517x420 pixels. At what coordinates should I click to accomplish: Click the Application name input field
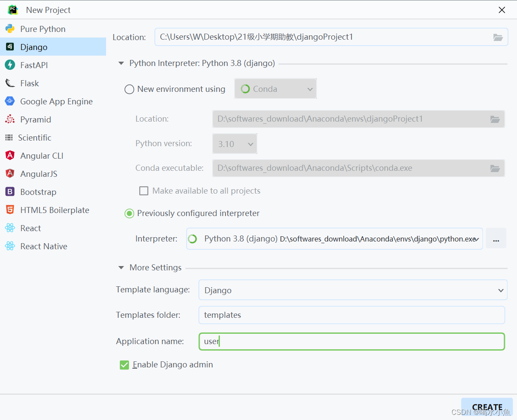coord(352,341)
